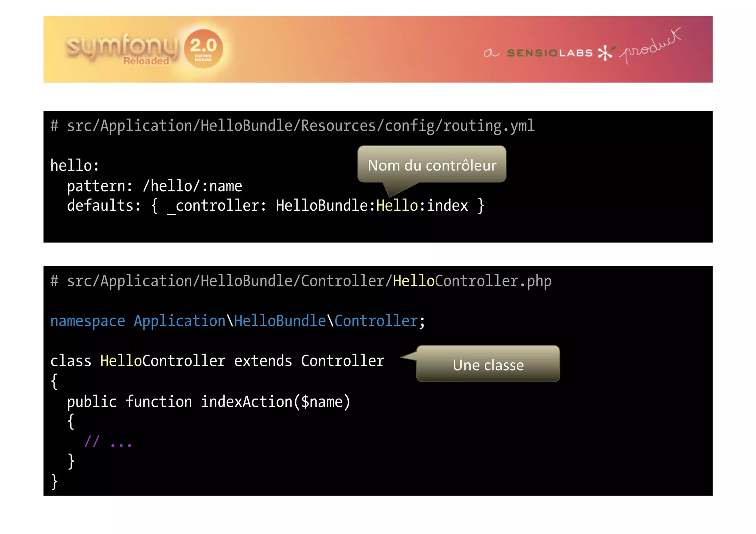The width and height of the screenshot is (756, 534).
Task: Click the symfony Reloaded logo
Action: [122, 48]
